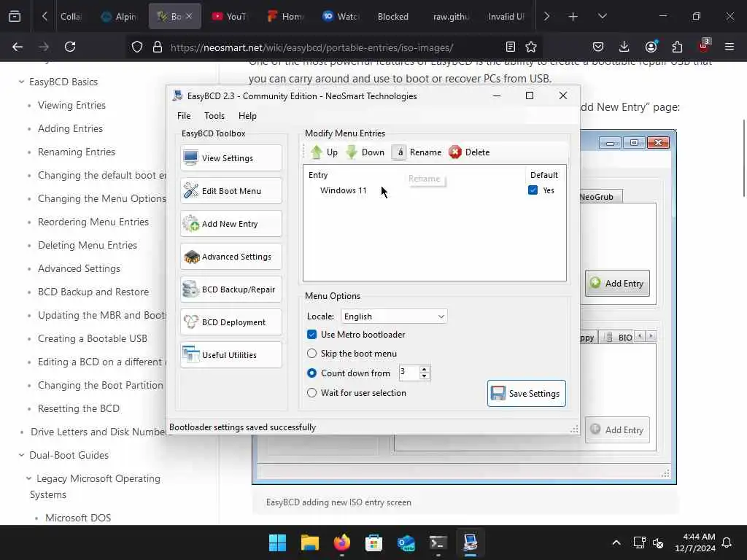Open uBlock Origin extension icon
The height and width of the screenshot is (560, 747).
coord(704,47)
